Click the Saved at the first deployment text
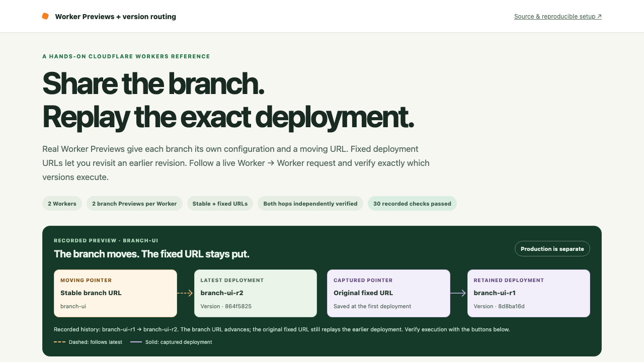Image resolution: width=644 pixels, height=362 pixels. click(372, 306)
